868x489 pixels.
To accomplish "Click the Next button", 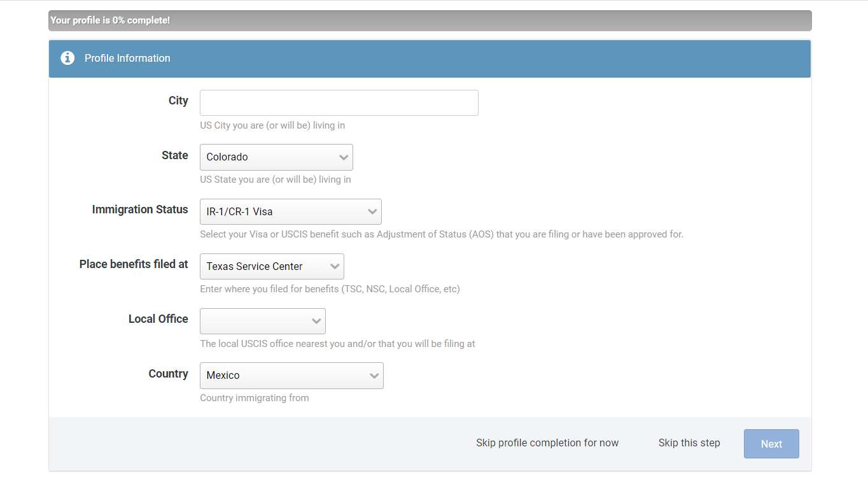I will (x=771, y=444).
